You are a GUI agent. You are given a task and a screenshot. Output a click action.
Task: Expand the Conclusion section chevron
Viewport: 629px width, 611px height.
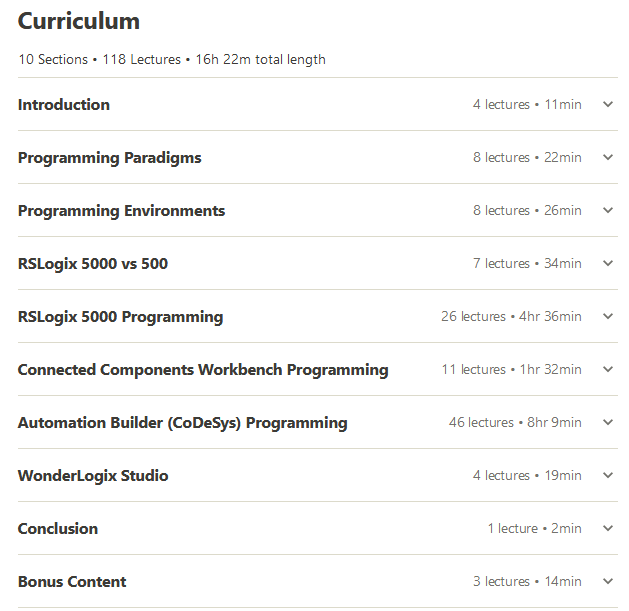tap(608, 528)
